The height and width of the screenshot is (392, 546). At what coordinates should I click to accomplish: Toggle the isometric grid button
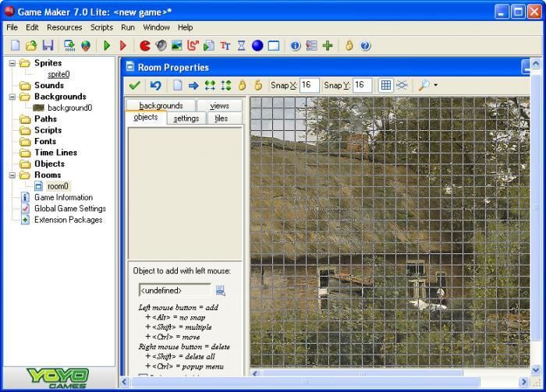(401, 85)
